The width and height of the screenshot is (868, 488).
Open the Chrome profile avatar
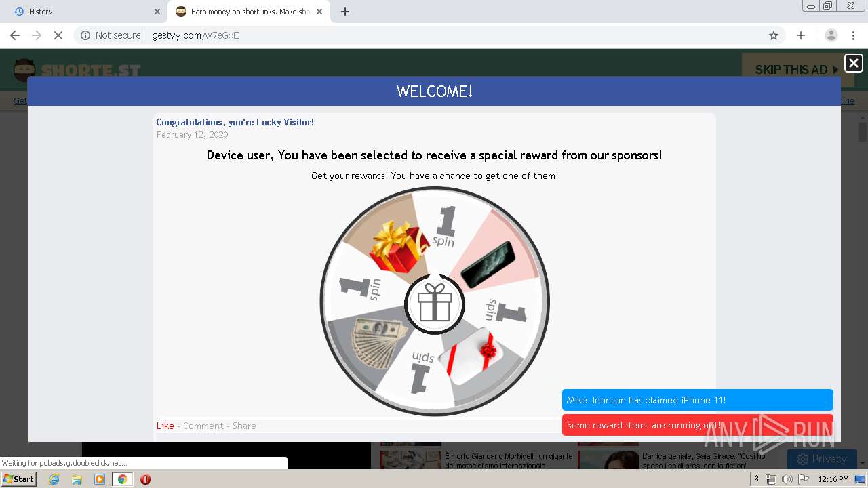point(831,35)
